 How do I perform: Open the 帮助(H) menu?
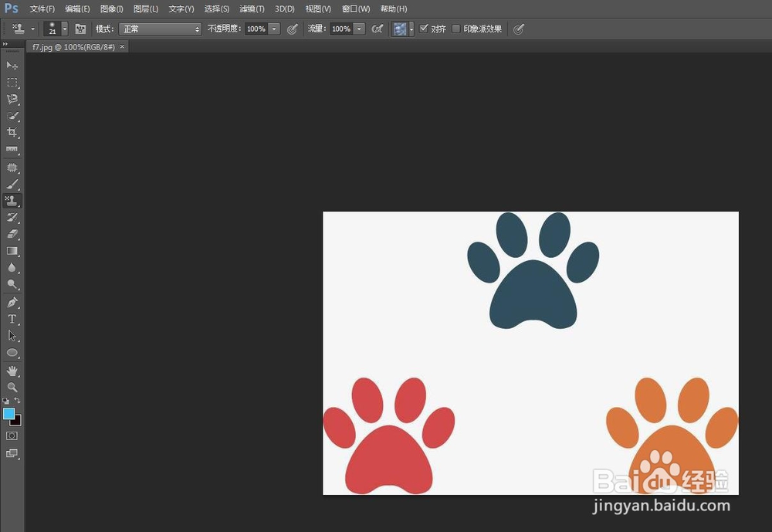[394, 8]
